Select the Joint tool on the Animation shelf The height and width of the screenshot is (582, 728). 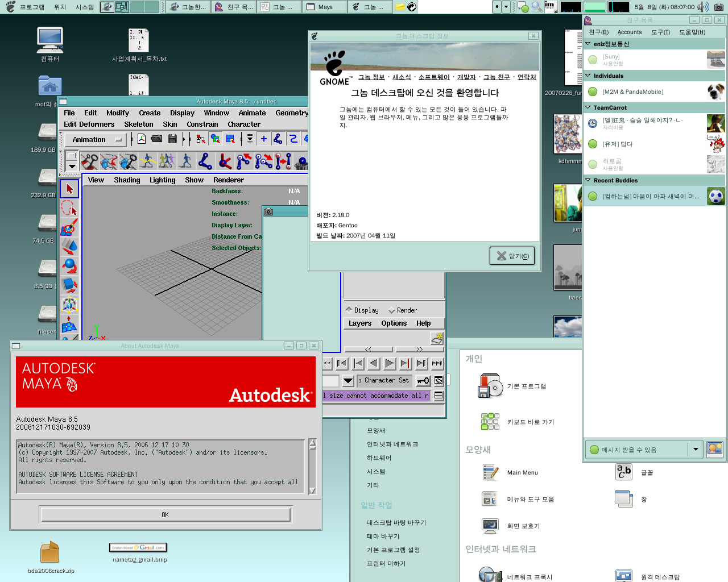click(x=206, y=161)
